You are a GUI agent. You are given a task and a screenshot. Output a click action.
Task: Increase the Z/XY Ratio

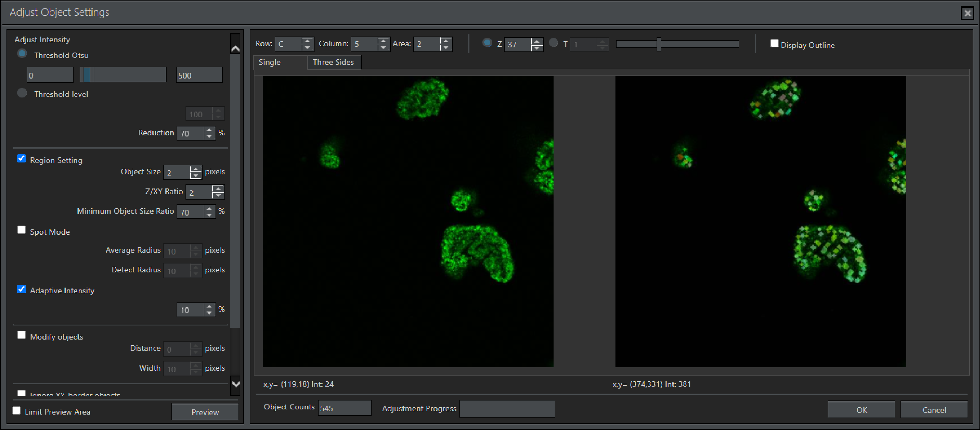218,189
